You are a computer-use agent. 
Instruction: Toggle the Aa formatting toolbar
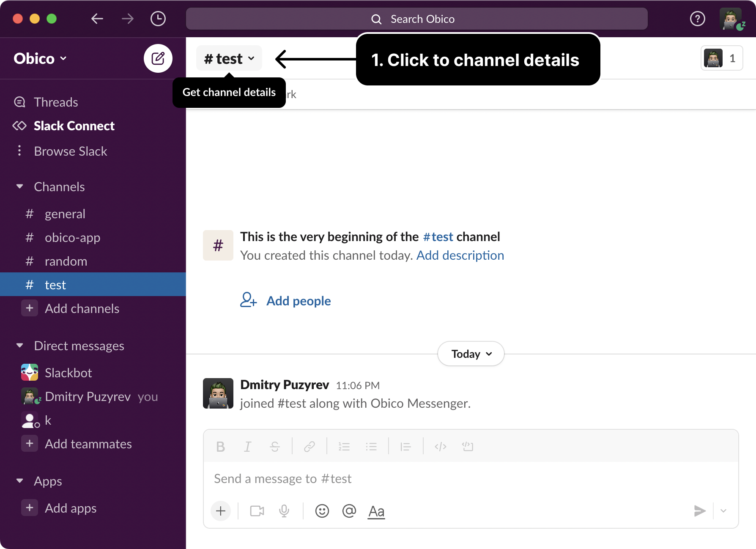(376, 511)
